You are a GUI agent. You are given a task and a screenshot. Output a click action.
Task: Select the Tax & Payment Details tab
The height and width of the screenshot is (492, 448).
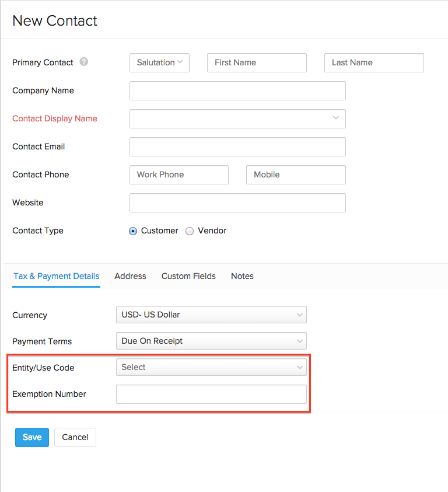pyautogui.click(x=56, y=276)
